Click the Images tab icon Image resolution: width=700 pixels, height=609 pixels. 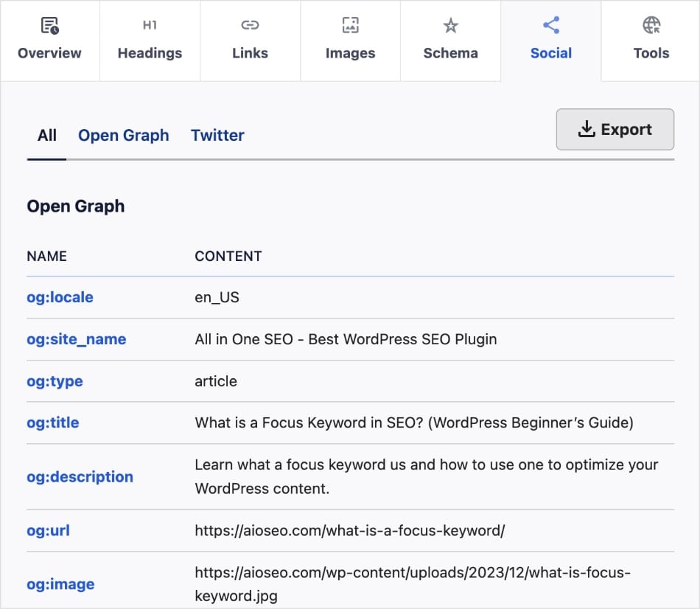[350, 26]
